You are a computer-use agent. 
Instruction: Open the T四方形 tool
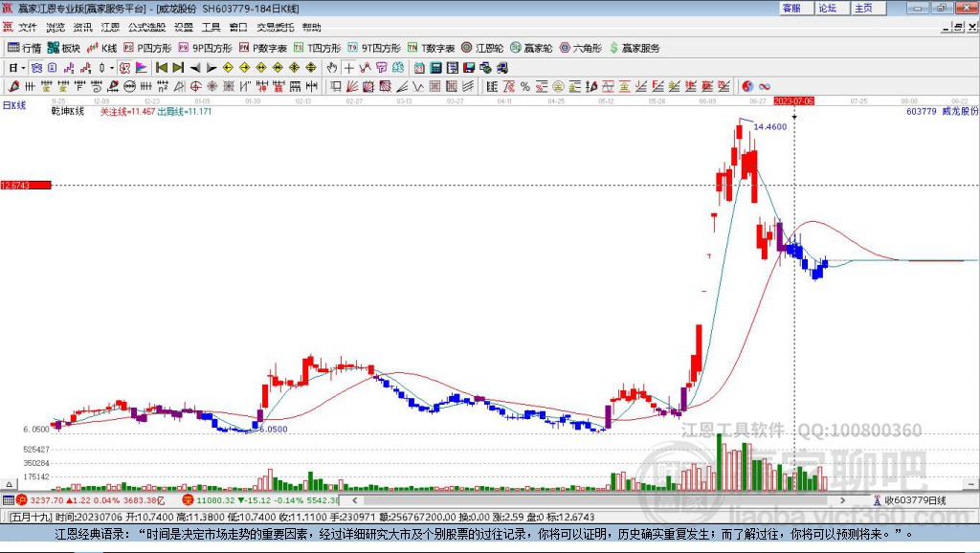click(317, 48)
